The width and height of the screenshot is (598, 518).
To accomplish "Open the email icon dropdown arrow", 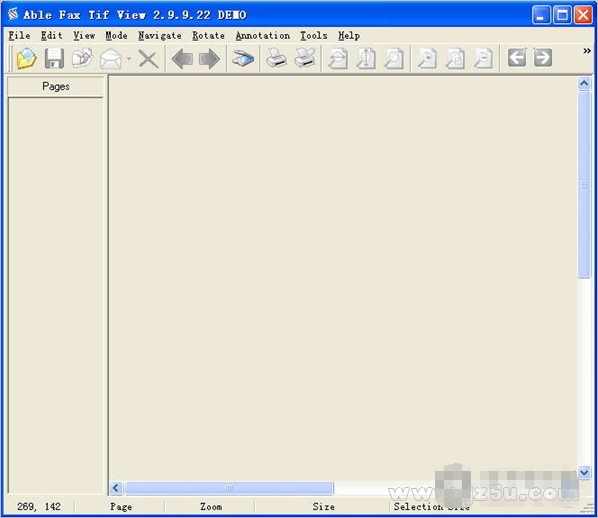I will pyautogui.click(x=129, y=59).
